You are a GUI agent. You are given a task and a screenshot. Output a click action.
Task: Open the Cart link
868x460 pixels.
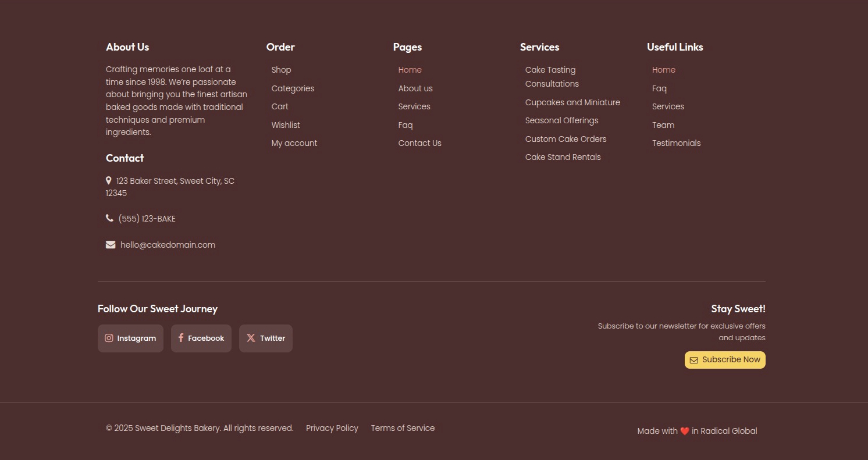pyautogui.click(x=280, y=106)
